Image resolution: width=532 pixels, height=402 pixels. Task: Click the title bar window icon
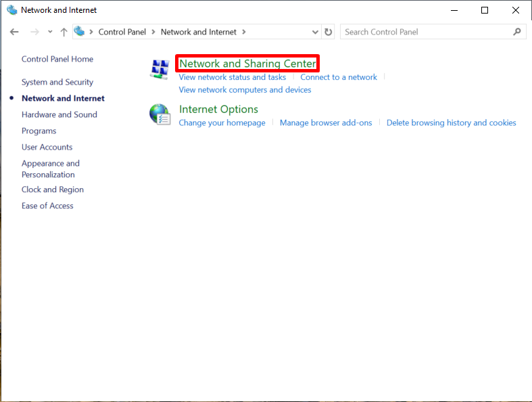click(x=11, y=10)
